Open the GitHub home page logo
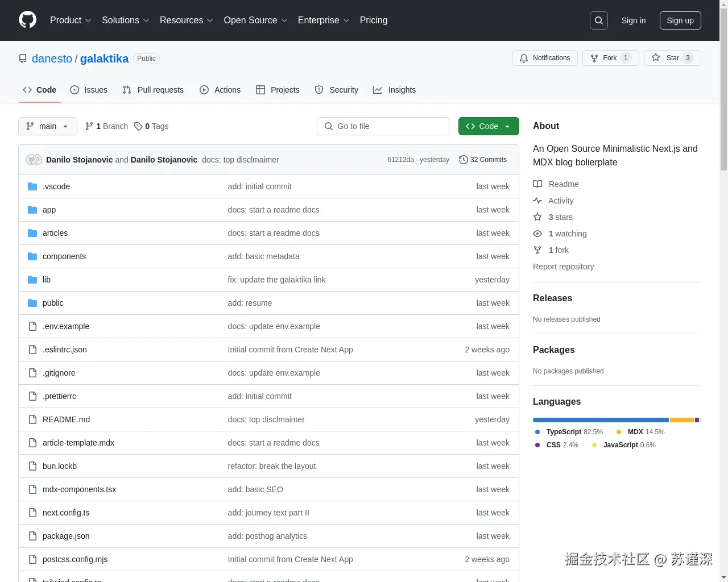728x582 pixels. 27,20
